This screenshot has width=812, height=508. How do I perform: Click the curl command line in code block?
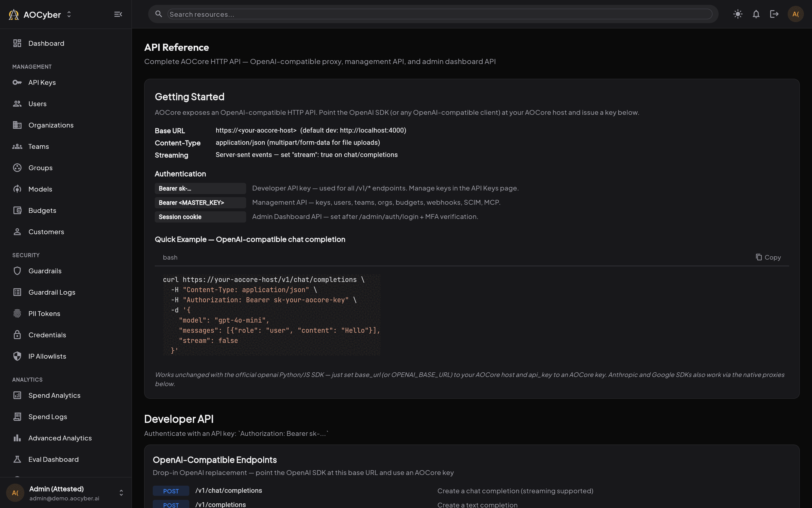click(x=263, y=280)
